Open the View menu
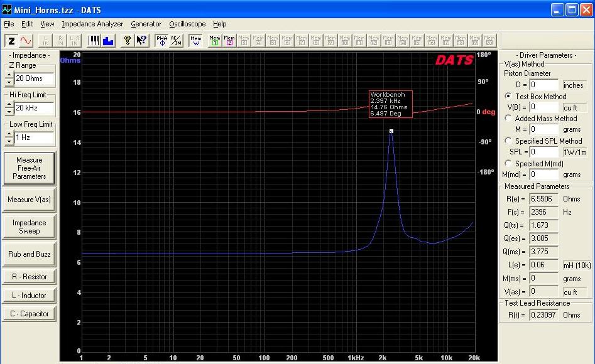The width and height of the screenshot is (595, 364). 47,24
